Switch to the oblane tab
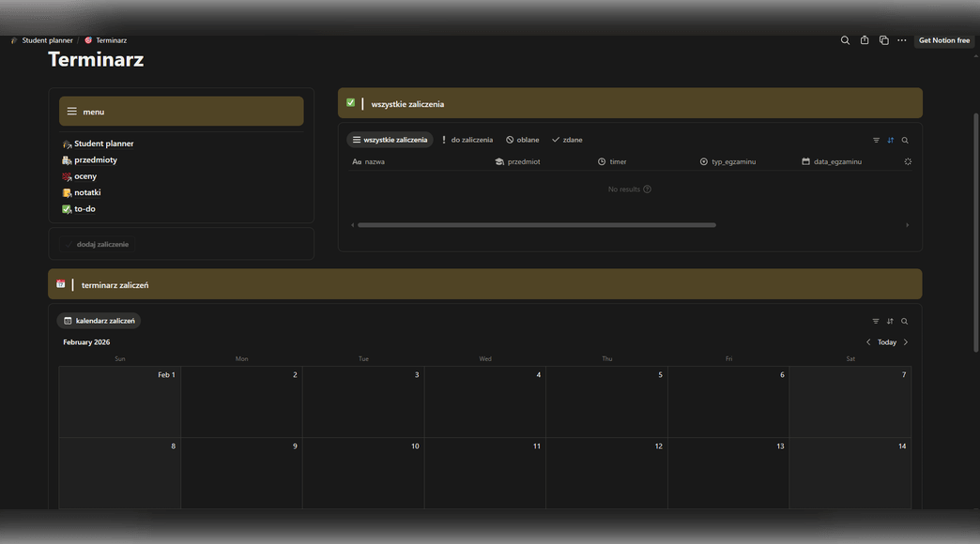Screen dimensions: 980x544 [x=523, y=140]
